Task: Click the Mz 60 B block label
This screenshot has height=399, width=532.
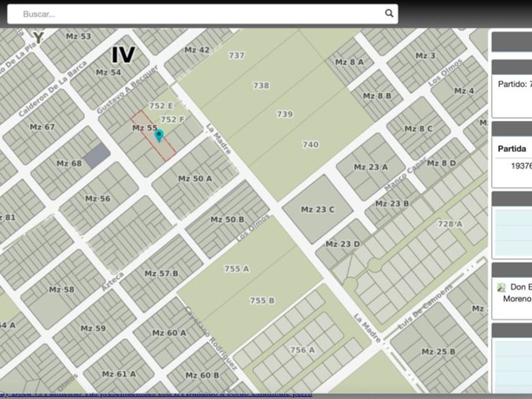Action: pos(202,376)
